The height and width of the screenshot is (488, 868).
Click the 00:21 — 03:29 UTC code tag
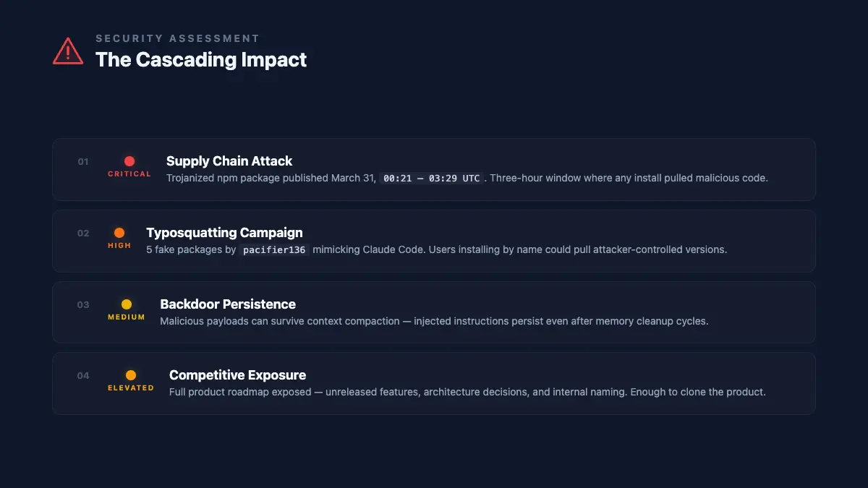[x=432, y=179]
